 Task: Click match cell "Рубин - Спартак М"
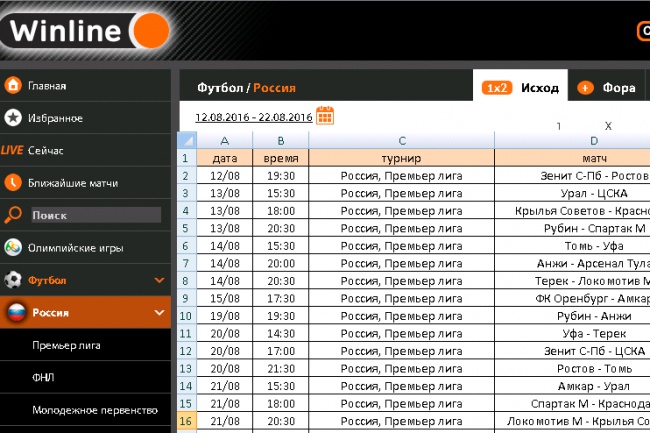click(x=573, y=228)
